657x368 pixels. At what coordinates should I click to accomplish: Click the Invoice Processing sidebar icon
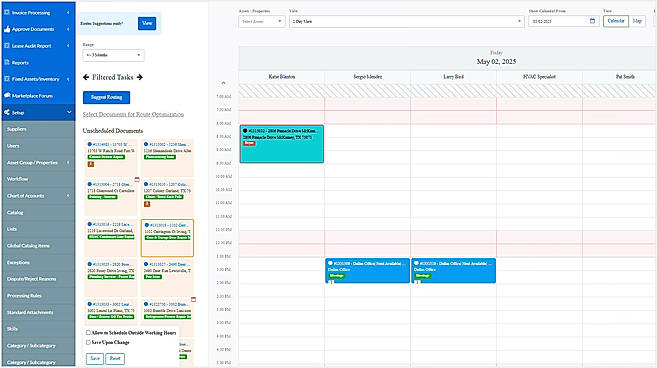[7, 13]
